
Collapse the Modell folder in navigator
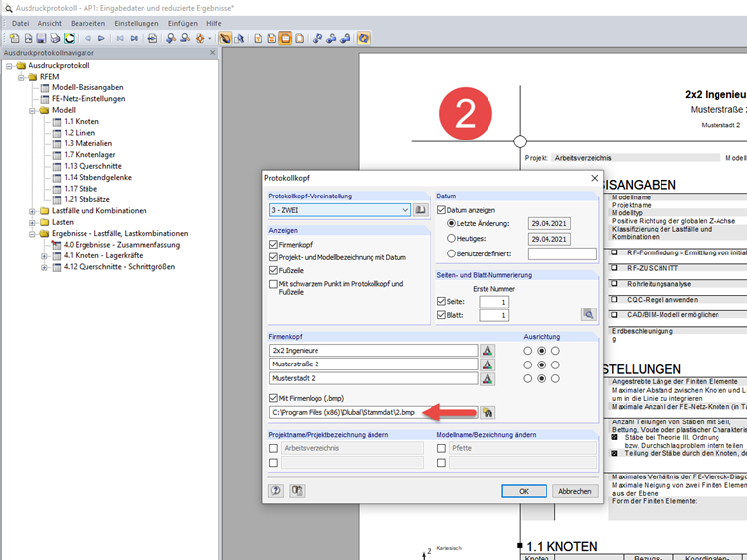32,110
